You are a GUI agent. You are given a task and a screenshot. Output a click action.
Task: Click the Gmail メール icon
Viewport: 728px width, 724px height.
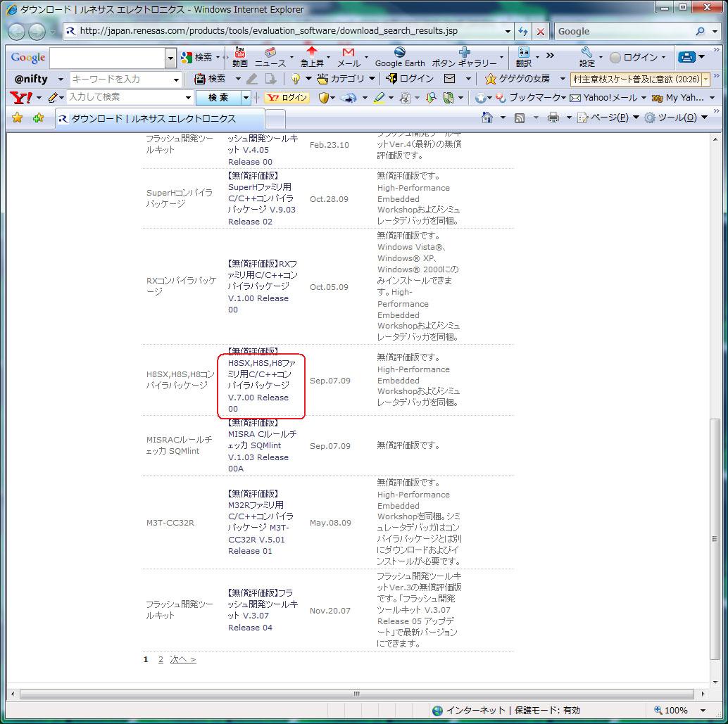pos(348,56)
